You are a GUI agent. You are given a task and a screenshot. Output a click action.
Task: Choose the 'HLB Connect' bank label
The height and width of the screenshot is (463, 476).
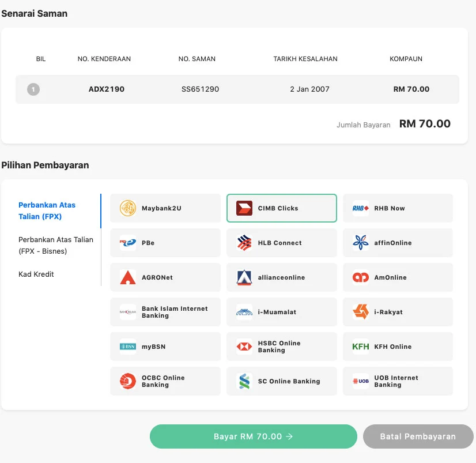[280, 243]
